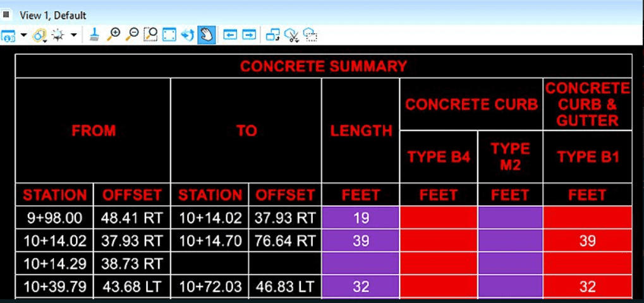Viewport: 644px width, 303px height.
Task: Click FEET under the LENGTH column
Action: pos(361,195)
